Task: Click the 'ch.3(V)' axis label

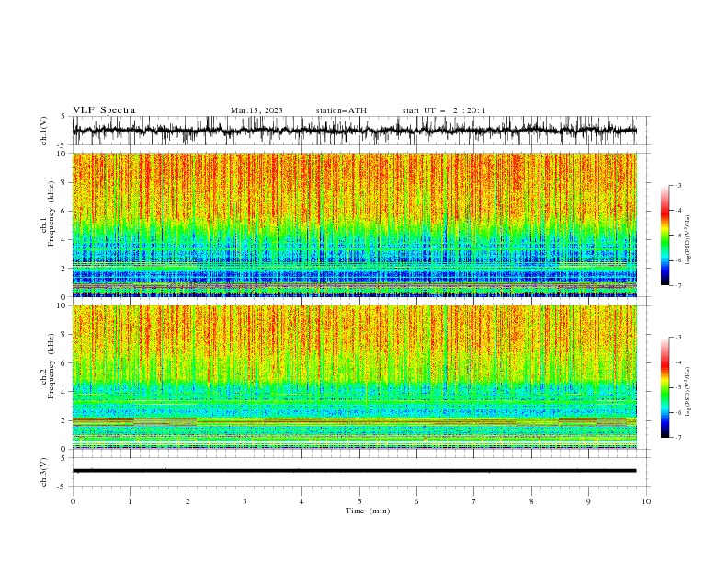Action: 44,472
